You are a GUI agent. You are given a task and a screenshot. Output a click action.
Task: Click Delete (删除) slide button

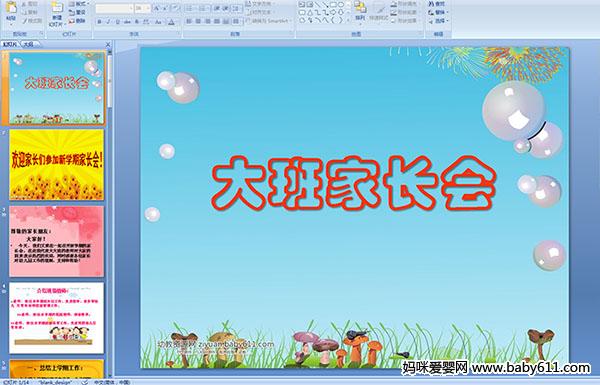click(x=77, y=21)
